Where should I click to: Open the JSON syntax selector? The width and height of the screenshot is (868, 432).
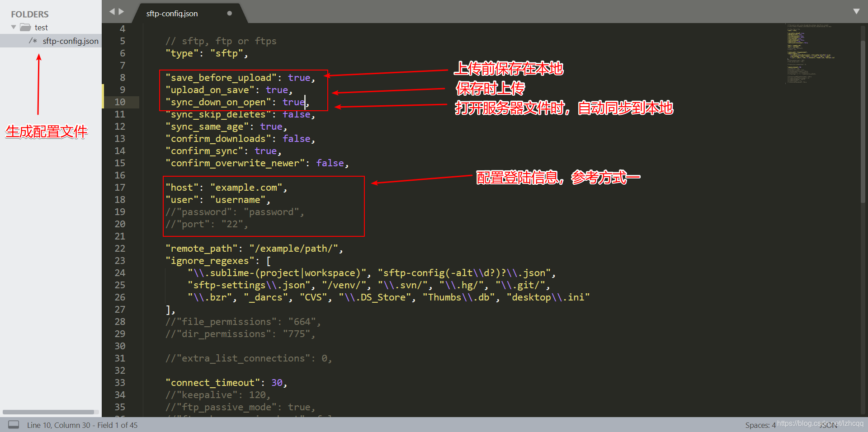click(x=829, y=425)
